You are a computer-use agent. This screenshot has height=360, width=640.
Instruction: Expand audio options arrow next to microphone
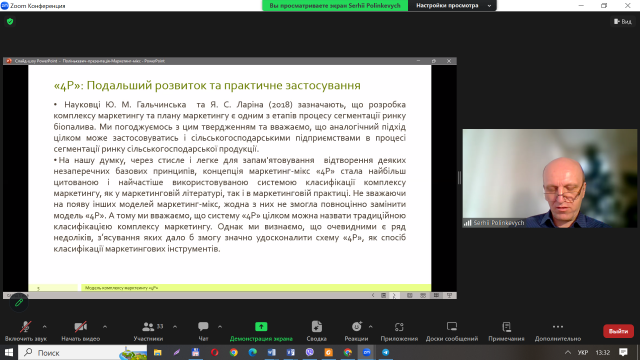click(44, 327)
